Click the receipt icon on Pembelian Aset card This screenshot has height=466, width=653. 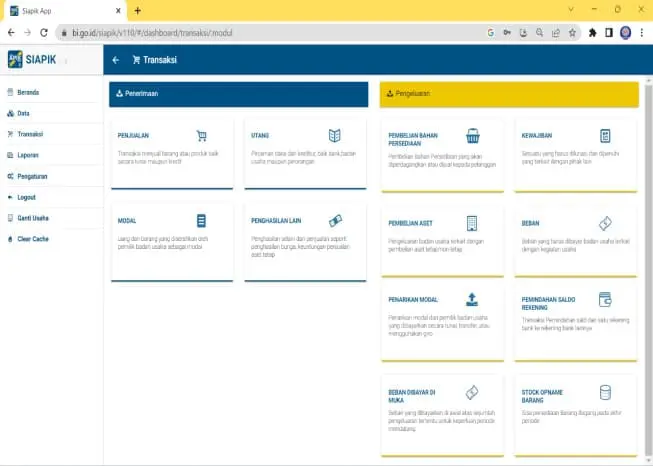click(x=472, y=223)
